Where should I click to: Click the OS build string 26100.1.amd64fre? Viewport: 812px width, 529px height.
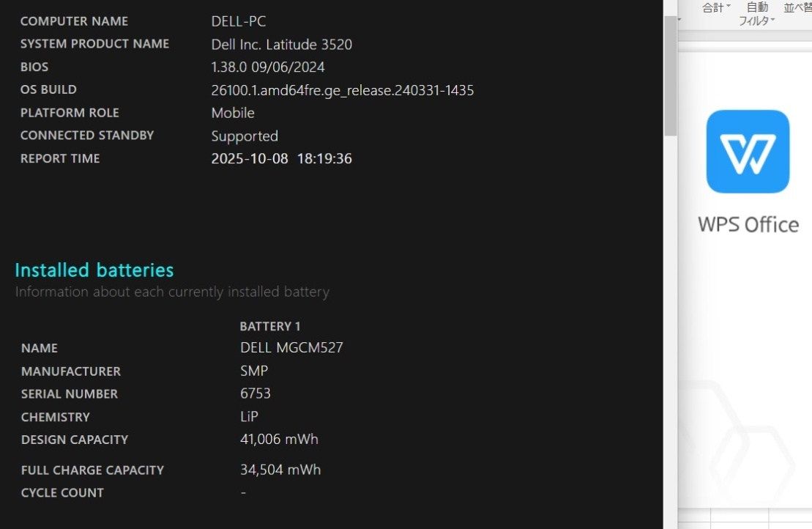342,90
